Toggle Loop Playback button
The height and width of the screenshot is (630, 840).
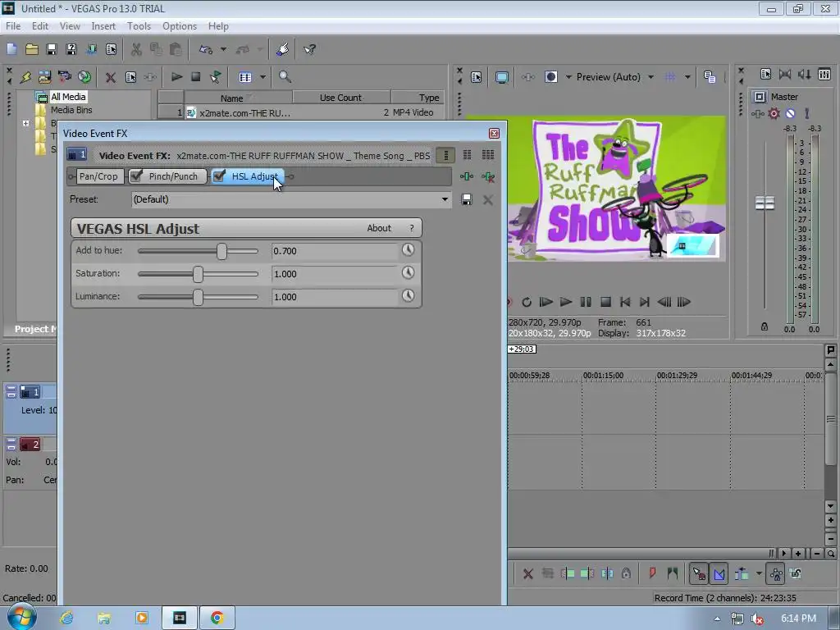point(527,302)
